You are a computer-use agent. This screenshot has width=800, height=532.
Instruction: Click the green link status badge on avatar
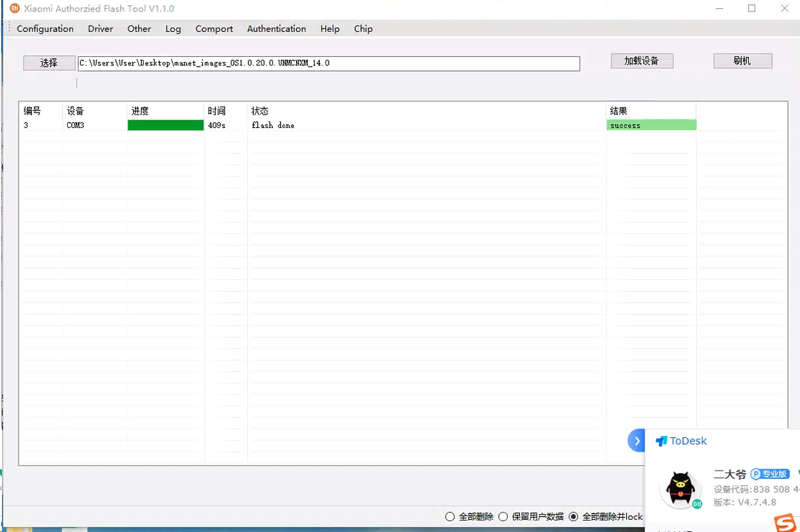pos(697,504)
